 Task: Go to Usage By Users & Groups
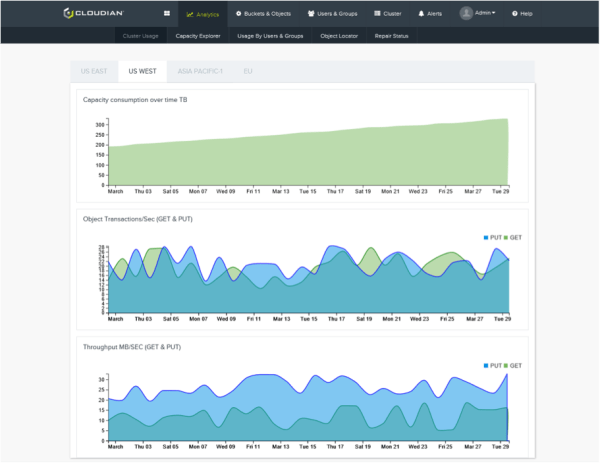270,36
